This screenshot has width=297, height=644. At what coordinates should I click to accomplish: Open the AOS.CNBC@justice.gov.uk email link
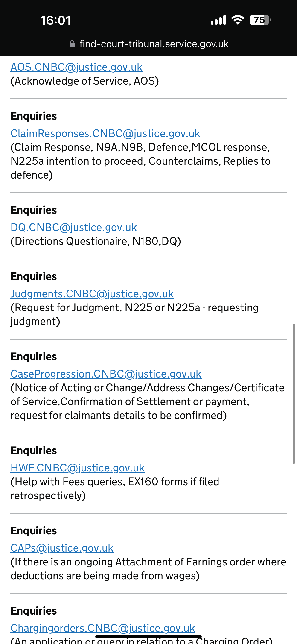(x=76, y=67)
